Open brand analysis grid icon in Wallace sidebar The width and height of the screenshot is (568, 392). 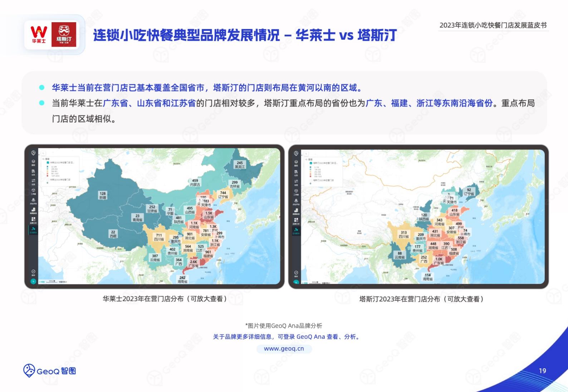click(33, 219)
